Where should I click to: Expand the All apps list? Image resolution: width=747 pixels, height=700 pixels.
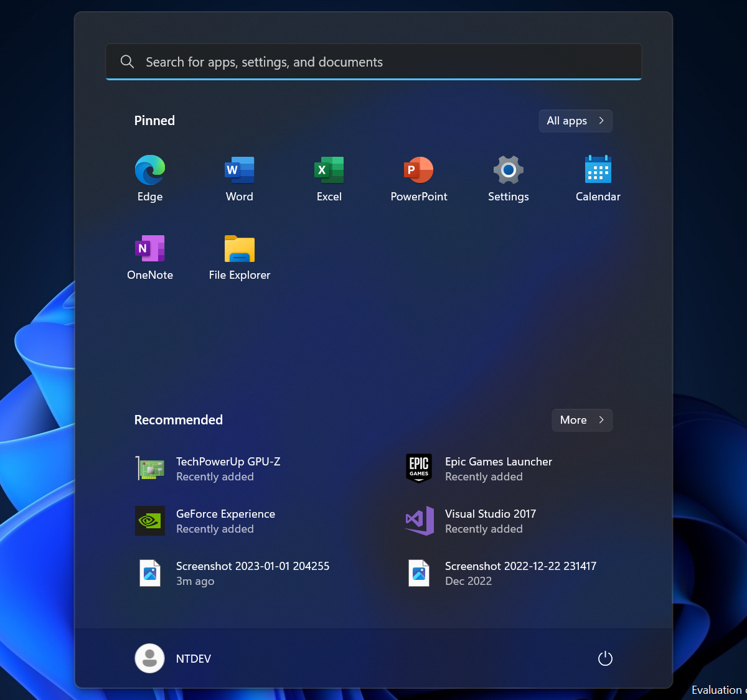pyautogui.click(x=575, y=121)
